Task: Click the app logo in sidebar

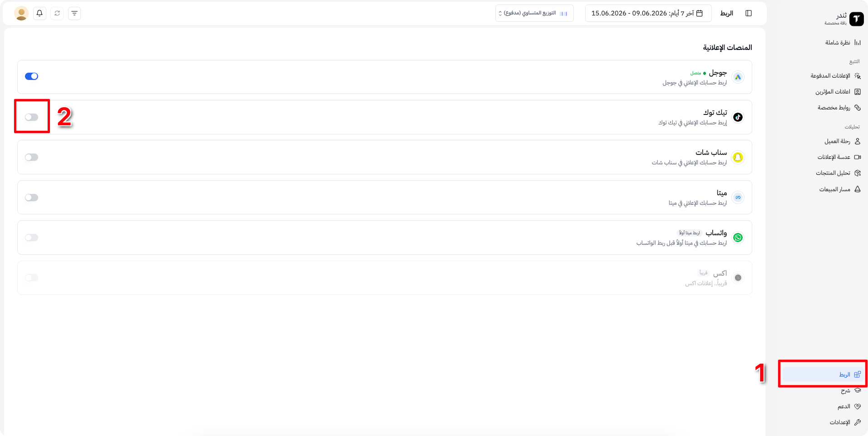Action: pyautogui.click(x=857, y=19)
